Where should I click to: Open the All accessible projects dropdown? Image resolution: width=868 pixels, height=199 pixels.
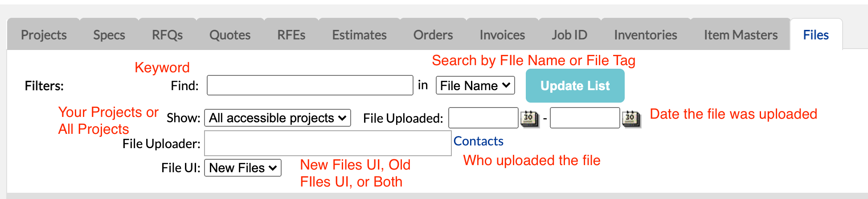coord(278,118)
